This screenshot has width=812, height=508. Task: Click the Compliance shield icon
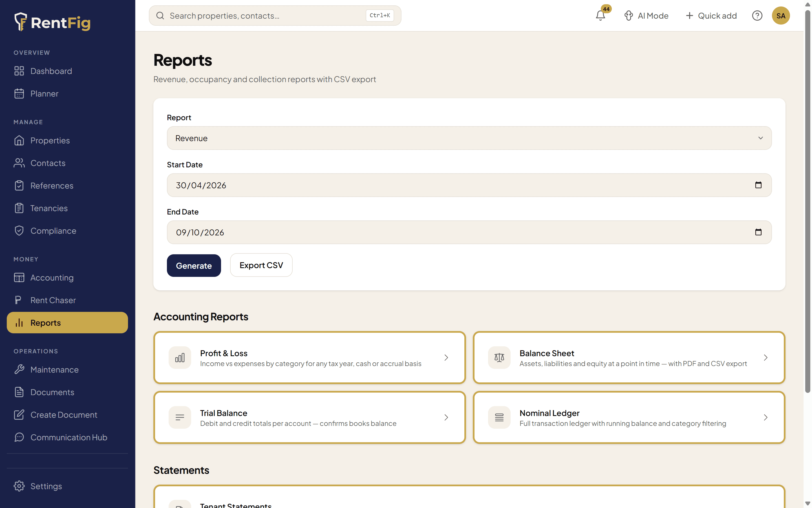coord(19,231)
